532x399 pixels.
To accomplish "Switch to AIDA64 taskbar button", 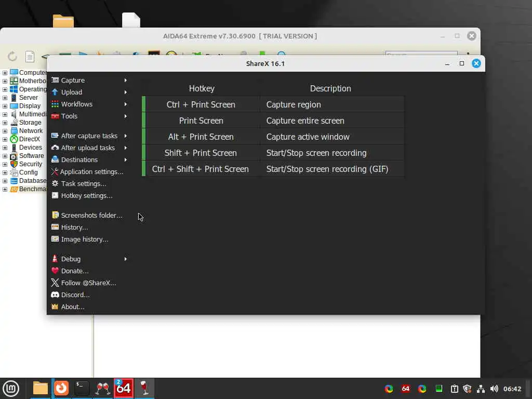I will tap(124, 388).
